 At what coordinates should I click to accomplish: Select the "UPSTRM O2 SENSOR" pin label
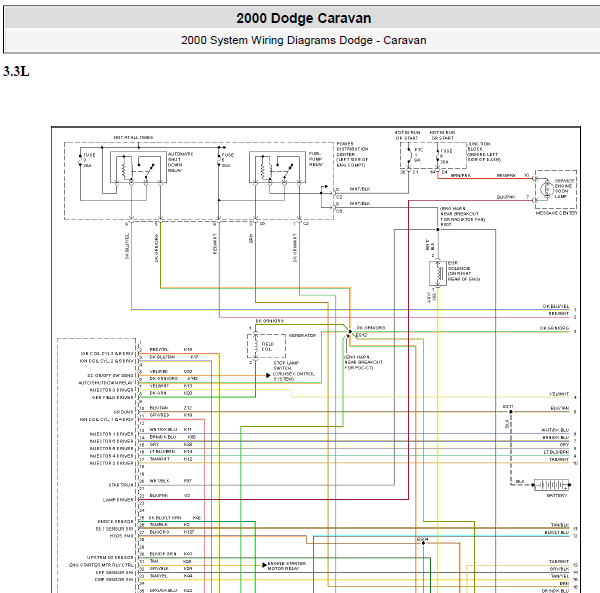110,558
